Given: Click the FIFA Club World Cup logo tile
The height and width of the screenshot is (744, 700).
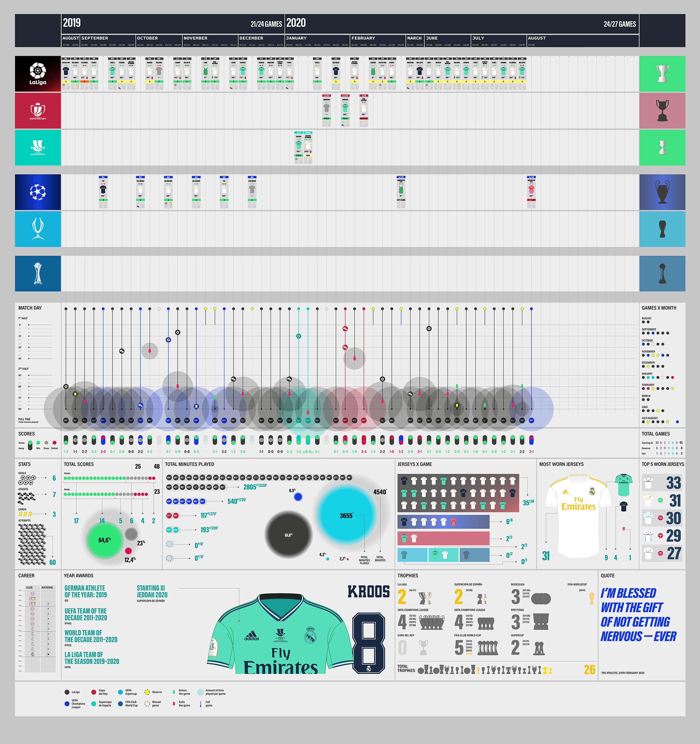Looking at the screenshot, I should (38, 274).
